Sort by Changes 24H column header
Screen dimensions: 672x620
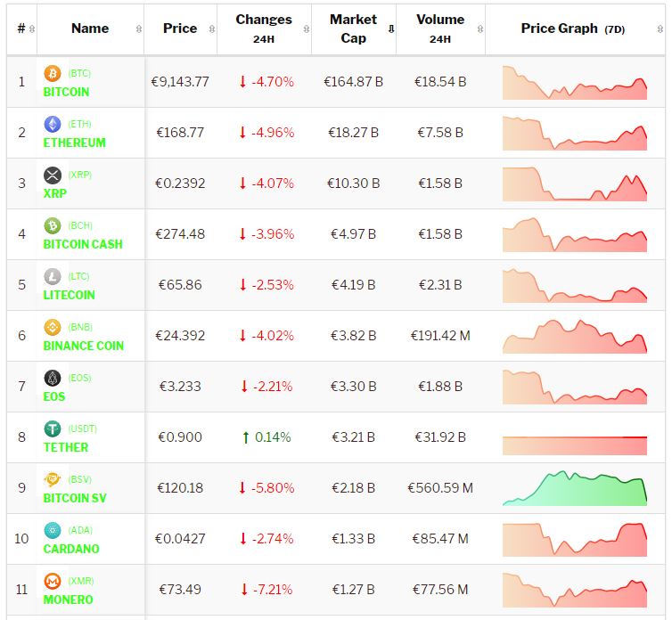click(264, 29)
